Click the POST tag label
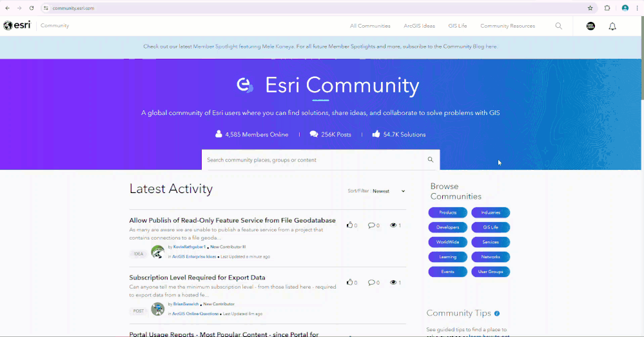The width and height of the screenshot is (644, 337). point(139,311)
